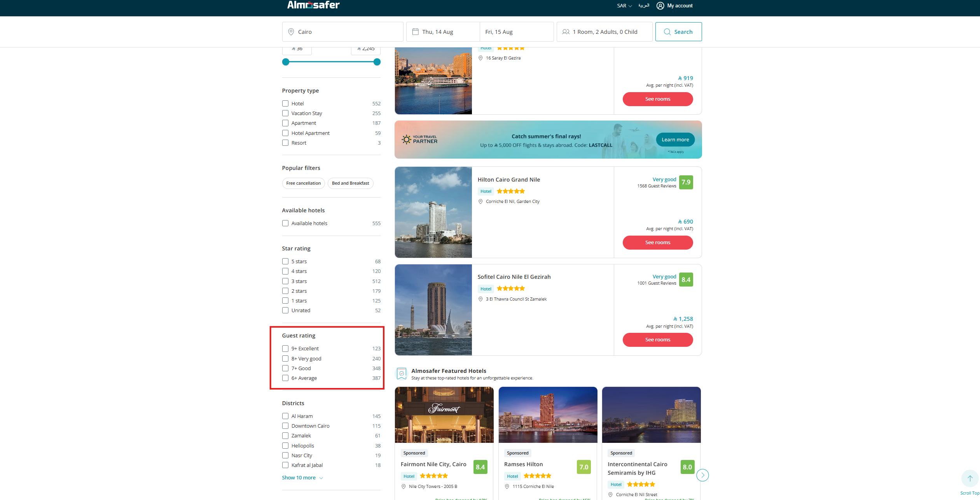Select the Free cancellation popular filter
Viewport: 980px width, 500px height.
303,183
